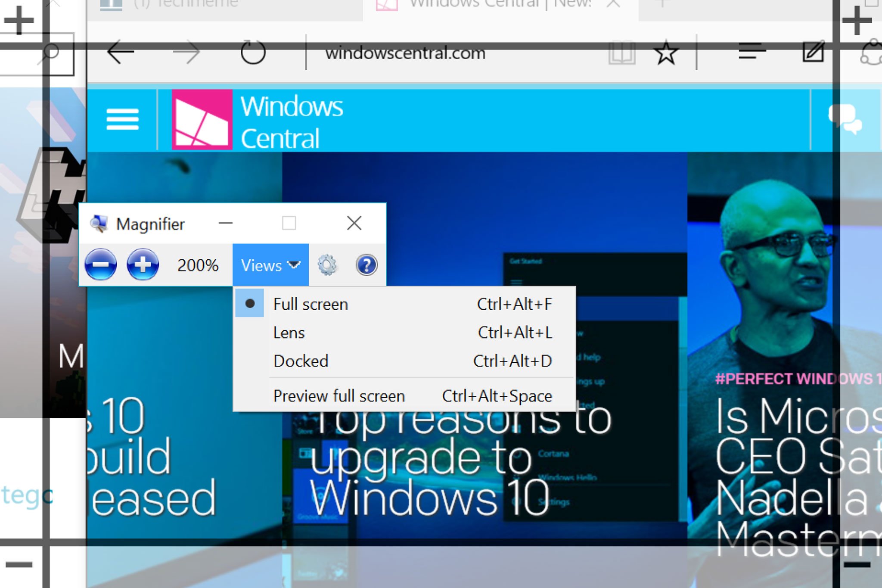Click the Magnifier zoom out minus button
Viewport: 882px width, 588px height.
100,264
